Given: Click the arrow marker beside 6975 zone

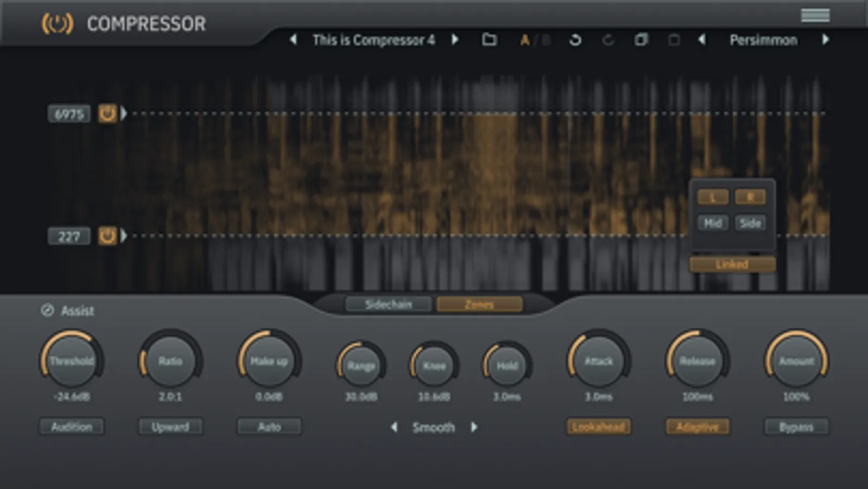Looking at the screenshot, I should click(124, 114).
